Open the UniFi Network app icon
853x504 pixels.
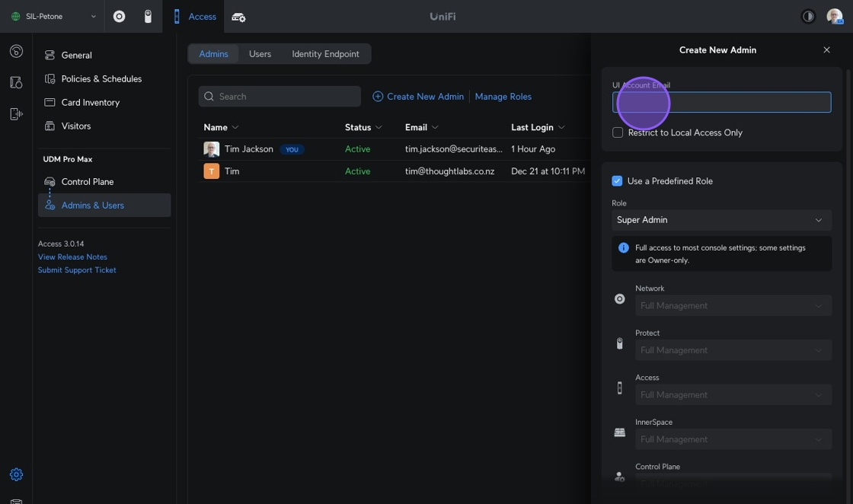(x=119, y=16)
